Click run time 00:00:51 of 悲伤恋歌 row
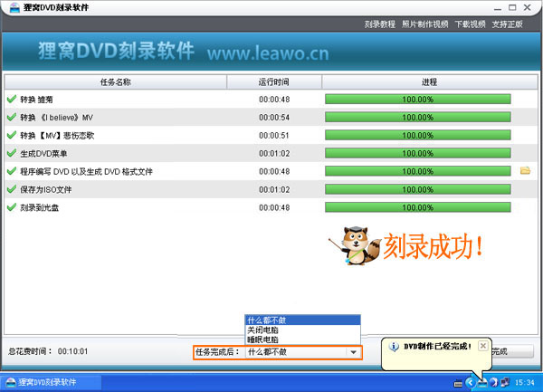 coord(274,136)
